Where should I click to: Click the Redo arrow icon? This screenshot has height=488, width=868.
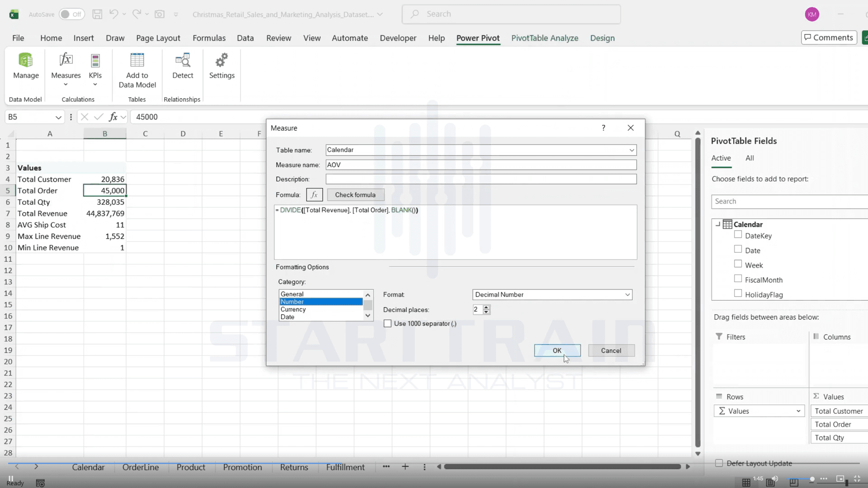click(x=137, y=14)
